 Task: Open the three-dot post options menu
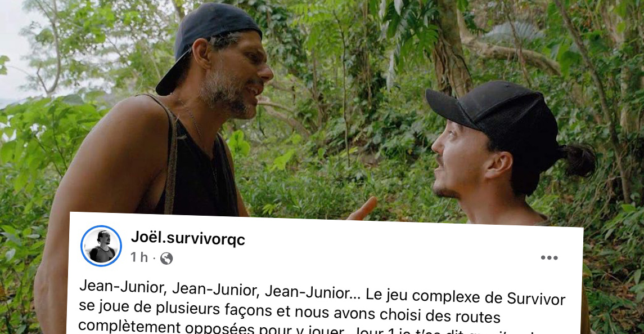[549, 258]
